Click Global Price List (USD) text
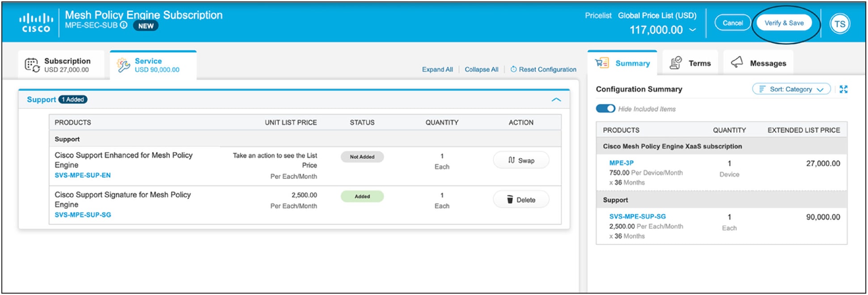This screenshot has width=868, height=295. pos(657,15)
